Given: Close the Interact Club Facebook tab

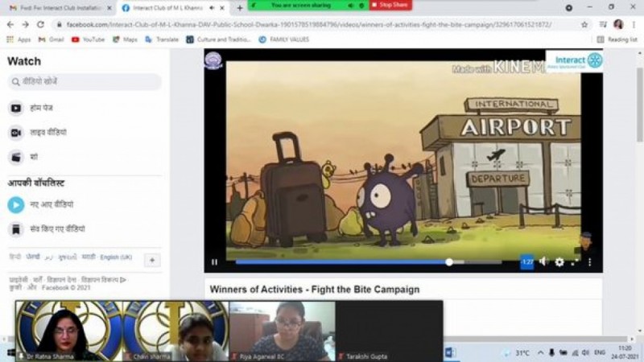Looking at the screenshot, I should [222, 8].
